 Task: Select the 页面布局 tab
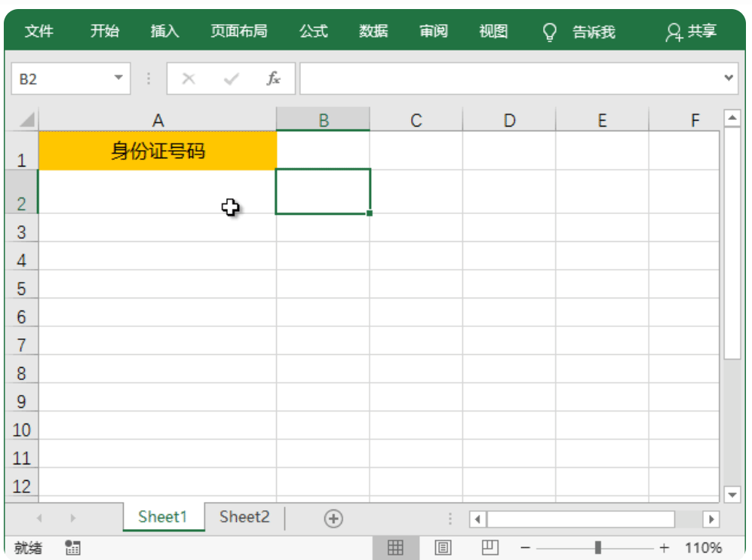coord(239,32)
